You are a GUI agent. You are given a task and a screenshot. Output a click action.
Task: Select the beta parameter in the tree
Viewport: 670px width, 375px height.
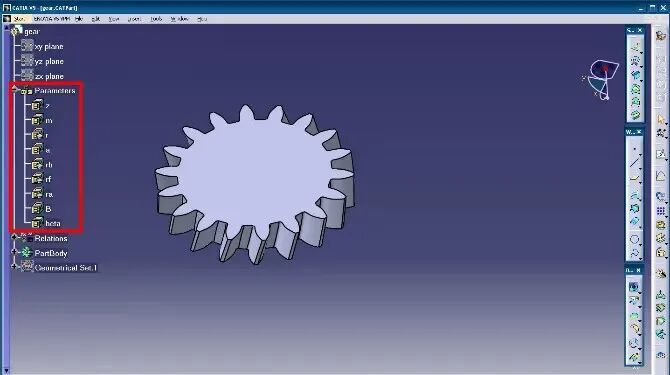53,223
